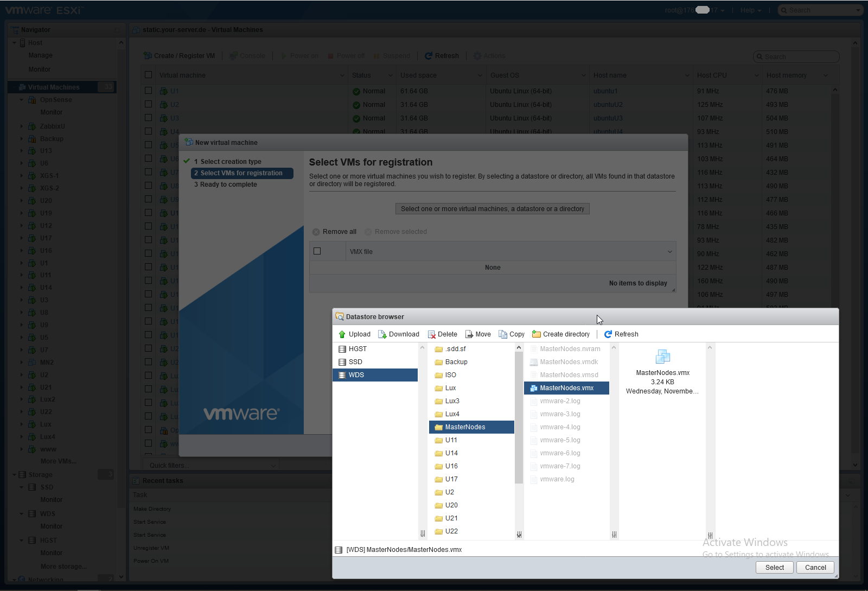Viewport: 868px width, 591px height.
Task: Click MasterNodes.vmx file icon in list
Action: (x=534, y=388)
